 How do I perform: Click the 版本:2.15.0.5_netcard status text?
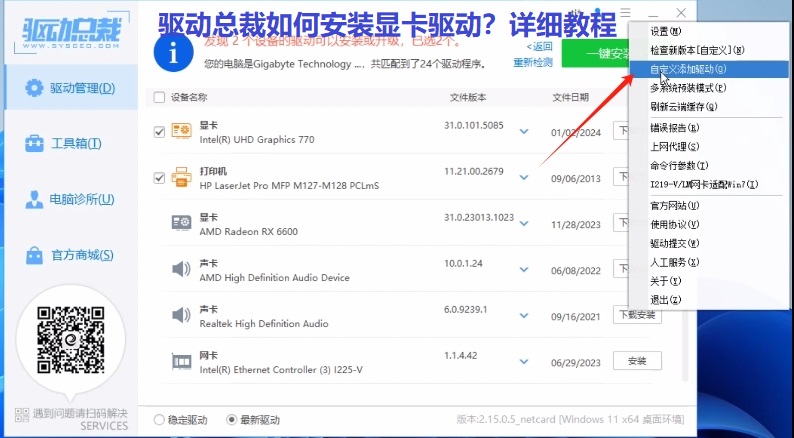(570, 420)
